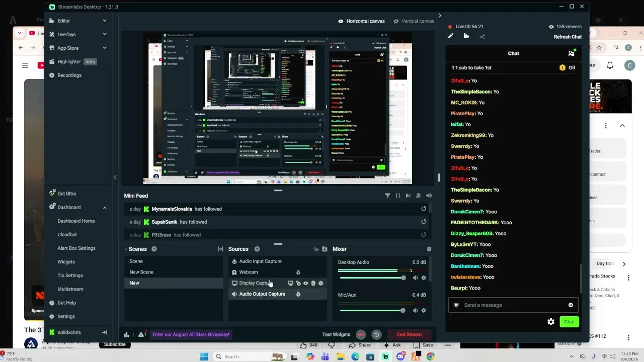This screenshot has width=644, height=362.
Task: Click the logout icon next to solidxchris
Action: (105, 332)
